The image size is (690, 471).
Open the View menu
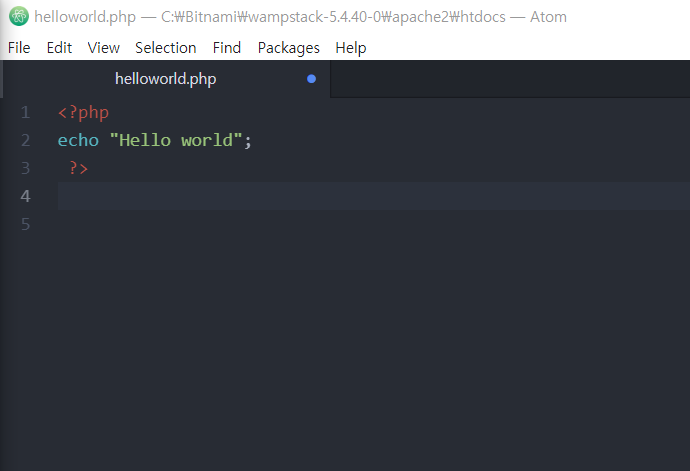tap(103, 48)
